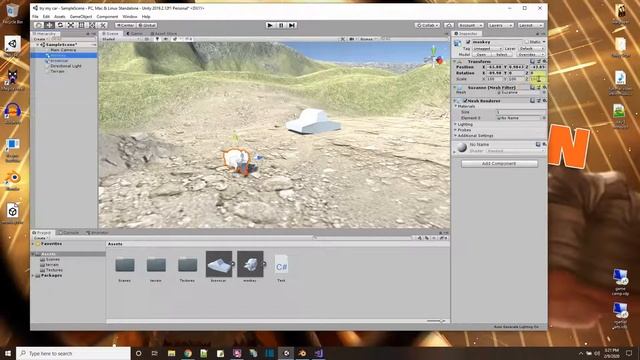Click the No Name material sphere preview
Screen dimensions: 640x360
click(x=462, y=147)
